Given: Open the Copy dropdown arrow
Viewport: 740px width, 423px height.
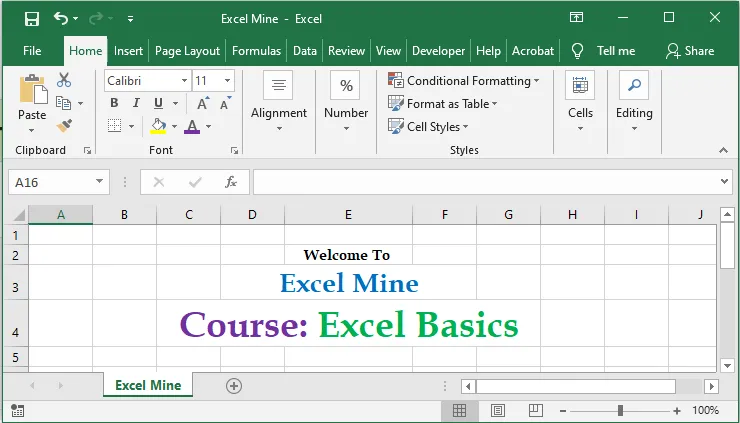Looking at the screenshot, I should pos(80,103).
